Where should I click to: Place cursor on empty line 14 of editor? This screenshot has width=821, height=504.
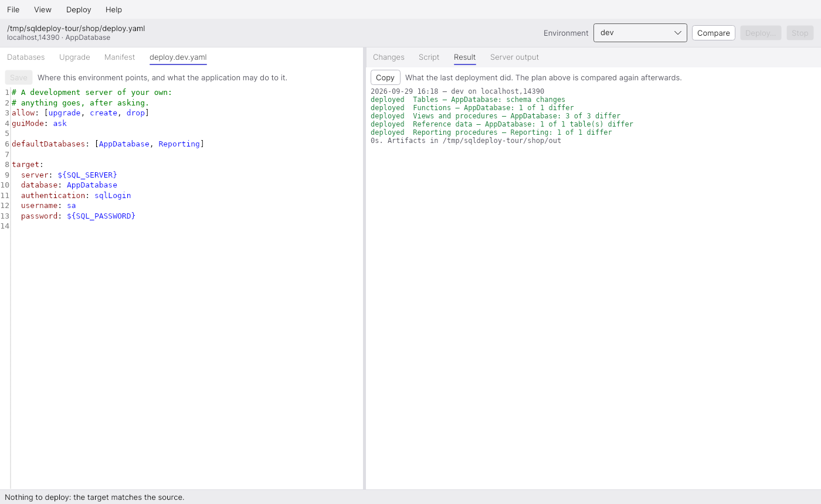[188, 226]
